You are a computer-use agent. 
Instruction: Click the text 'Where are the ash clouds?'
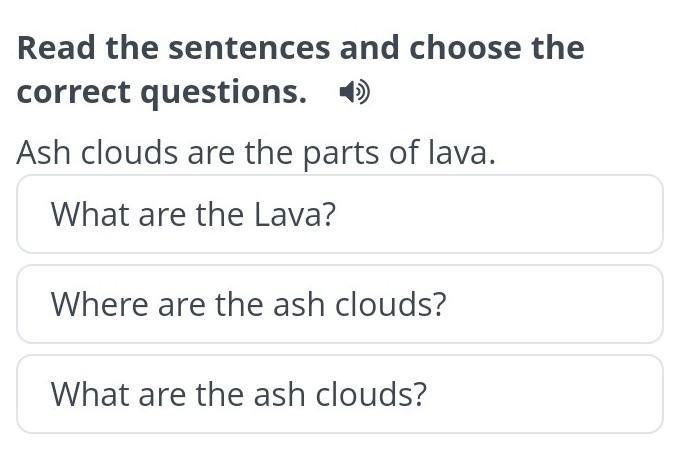248,305
